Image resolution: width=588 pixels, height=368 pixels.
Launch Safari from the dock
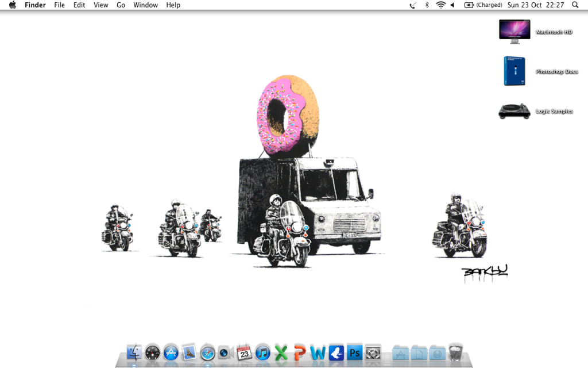(x=207, y=353)
